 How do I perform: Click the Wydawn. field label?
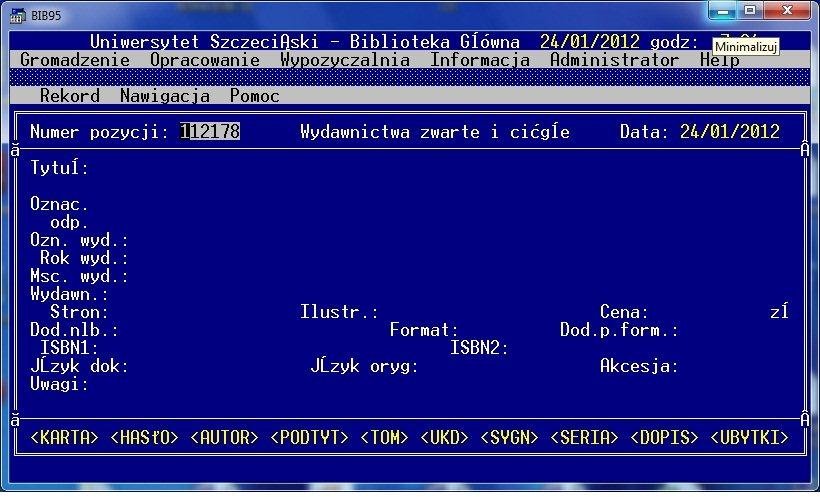[x=70, y=294]
